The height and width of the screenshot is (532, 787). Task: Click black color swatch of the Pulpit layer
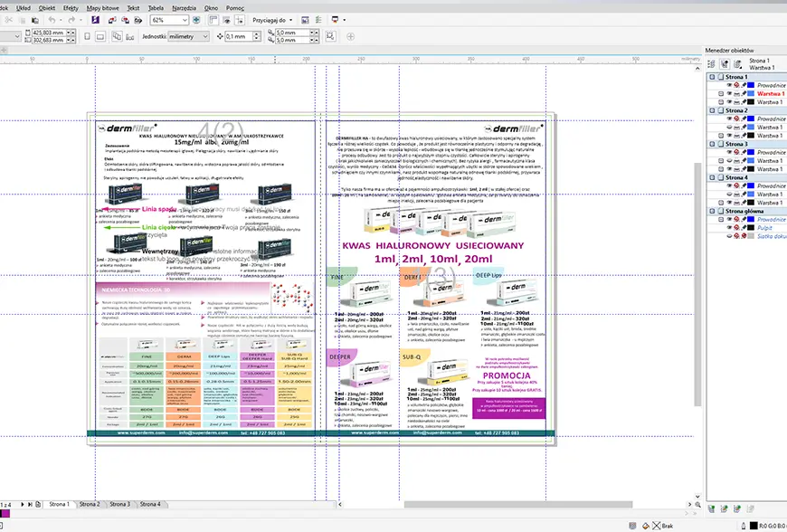[751, 227]
